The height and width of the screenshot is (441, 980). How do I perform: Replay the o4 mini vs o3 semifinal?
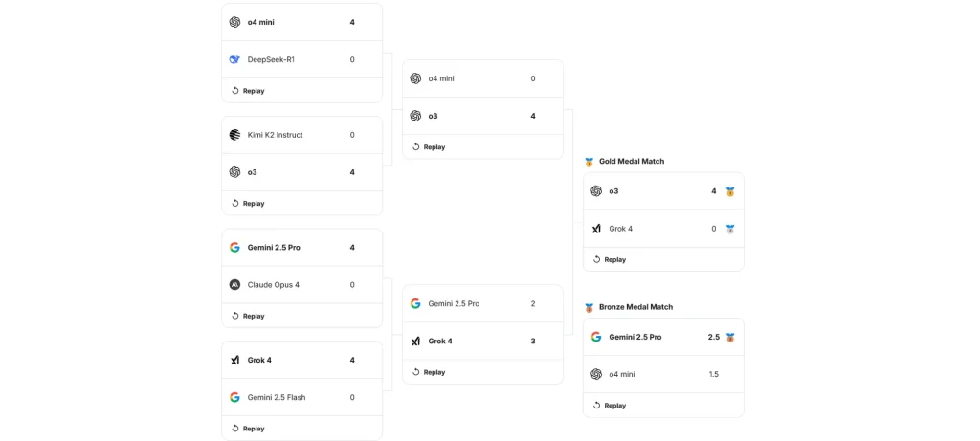click(429, 147)
